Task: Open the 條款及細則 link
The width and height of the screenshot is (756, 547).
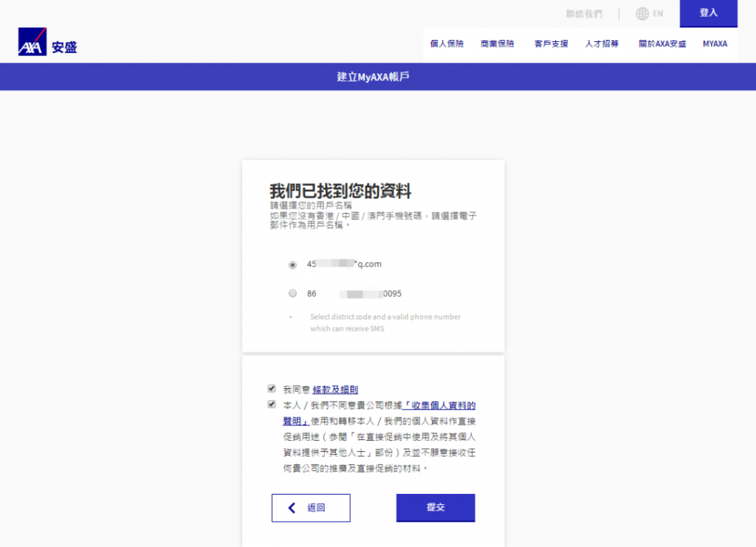Action: pos(335,390)
